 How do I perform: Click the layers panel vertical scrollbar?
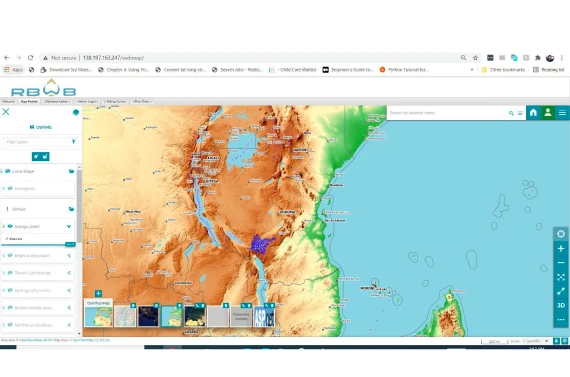pos(79,206)
